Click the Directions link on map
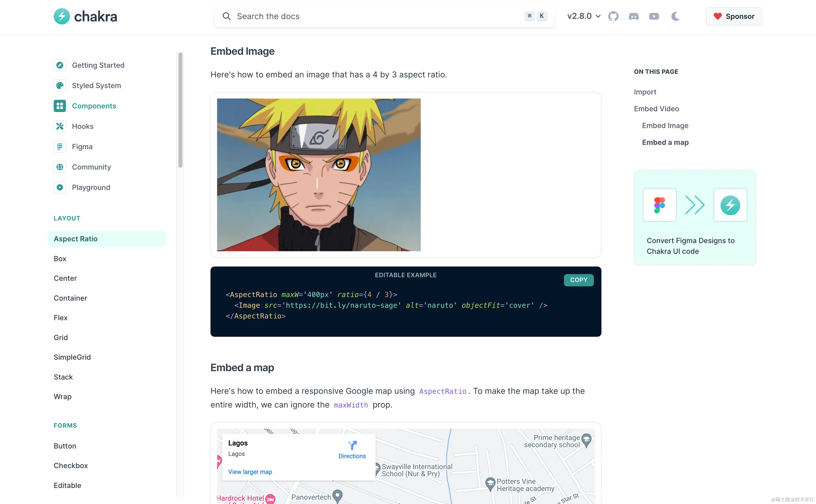 point(352,456)
